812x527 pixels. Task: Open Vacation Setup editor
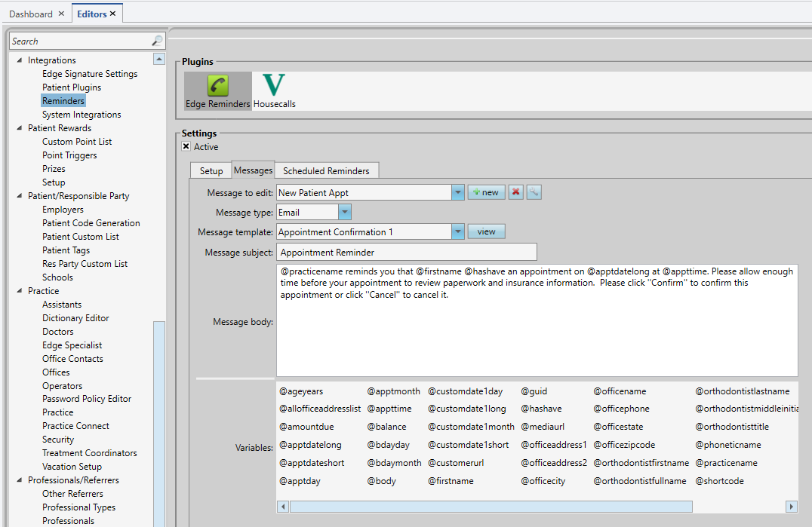72,467
